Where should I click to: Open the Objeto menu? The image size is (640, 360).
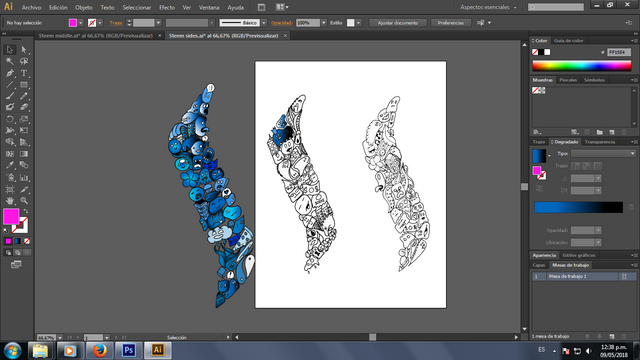84,7
